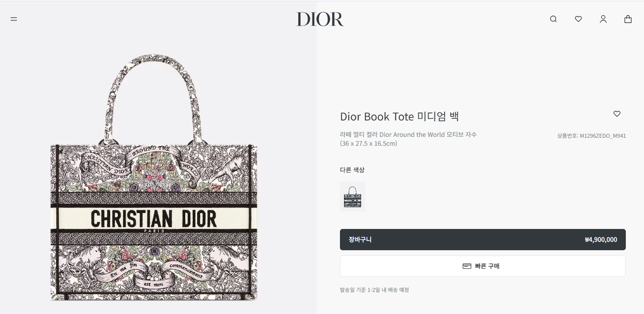Click the main Book Tote product image
Screen dimensions: 644x314
tap(154, 177)
